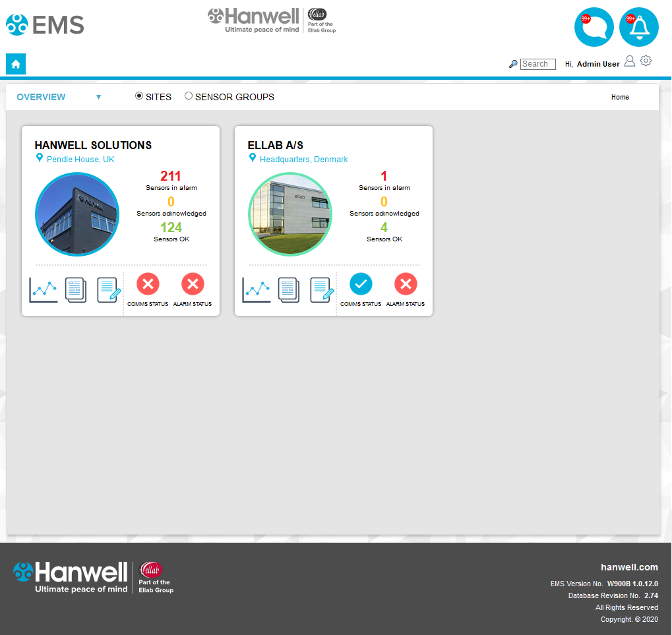This screenshot has width=672, height=635.
Task: Open reports document icon for Ellab A/S
Action: click(x=289, y=290)
